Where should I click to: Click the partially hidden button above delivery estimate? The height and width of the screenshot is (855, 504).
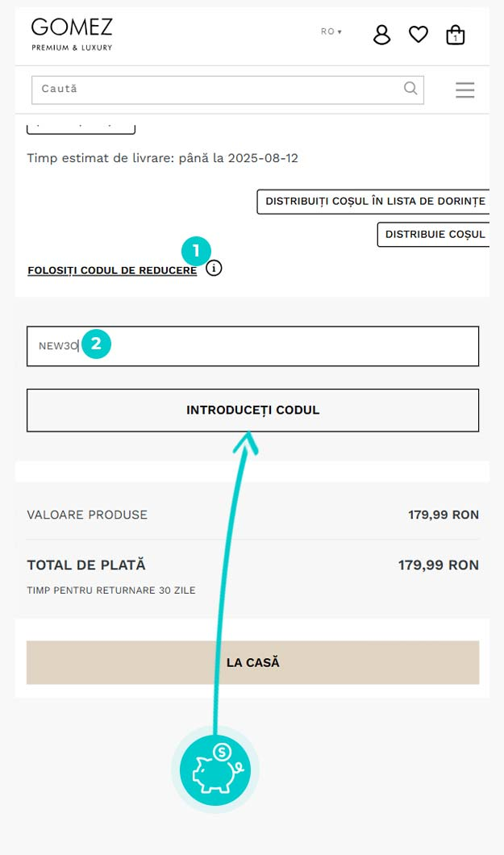pos(81,127)
